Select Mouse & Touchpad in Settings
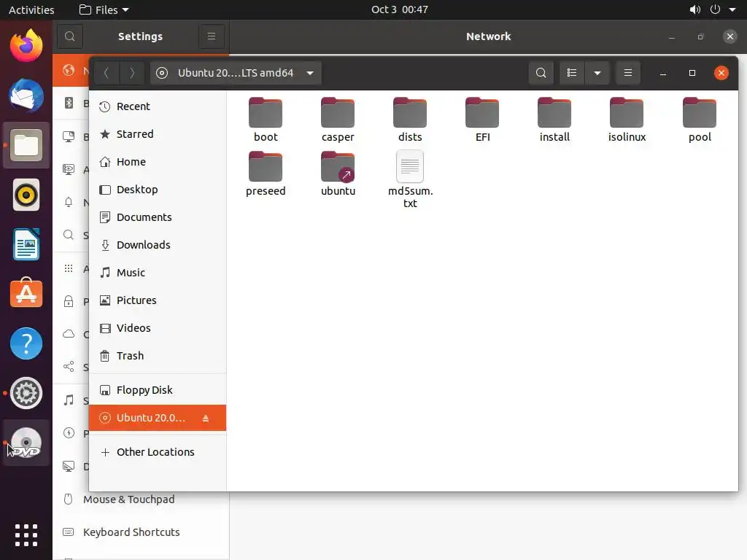The image size is (747, 560). tap(141, 499)
